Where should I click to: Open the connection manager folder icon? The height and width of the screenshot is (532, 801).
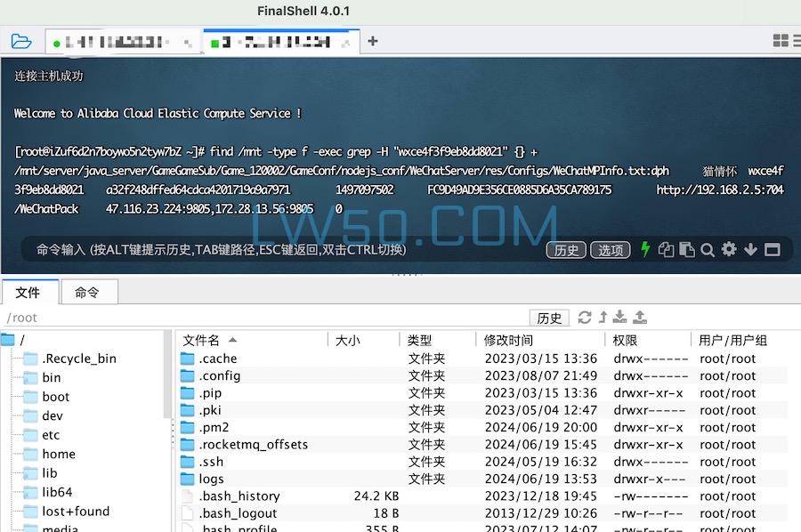pos(21,41)
